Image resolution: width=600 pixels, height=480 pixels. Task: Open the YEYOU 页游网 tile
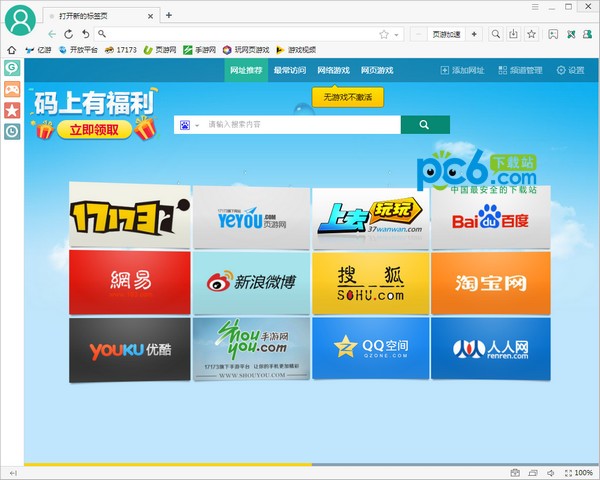[251, 217]
